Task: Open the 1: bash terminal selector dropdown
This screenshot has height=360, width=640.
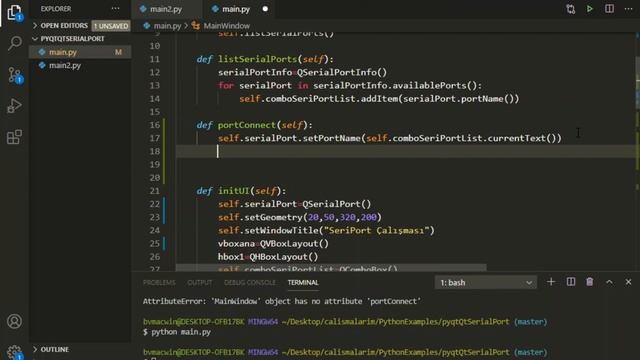Action: pyautogui.click(x=486, y=282)
